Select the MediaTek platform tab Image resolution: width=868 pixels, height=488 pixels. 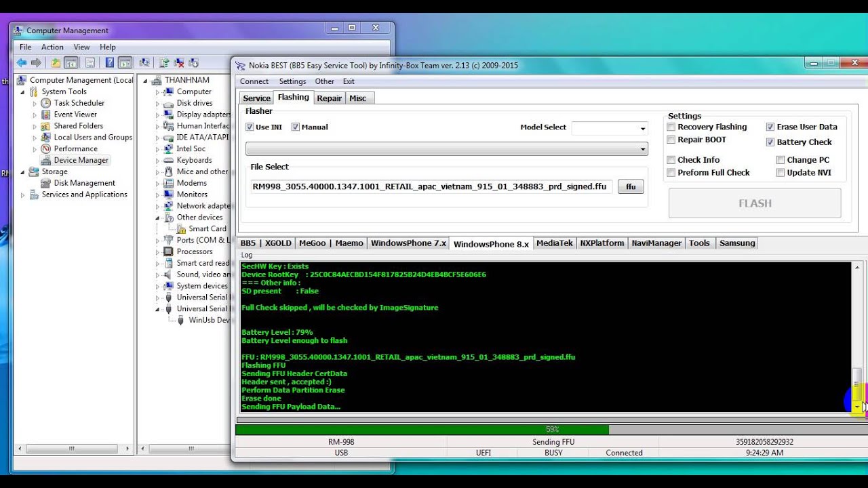click(x=555, y=243)
